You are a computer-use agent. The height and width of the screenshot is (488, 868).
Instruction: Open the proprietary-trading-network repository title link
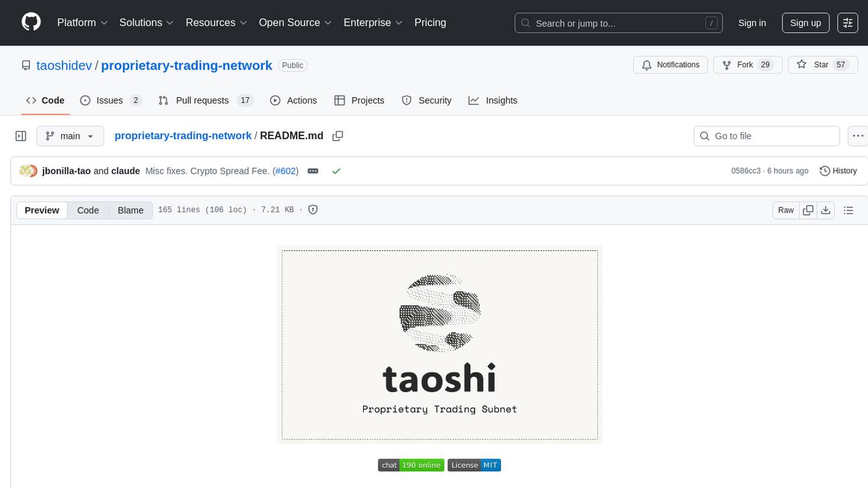pyautogui.click(x=186, y=65)
